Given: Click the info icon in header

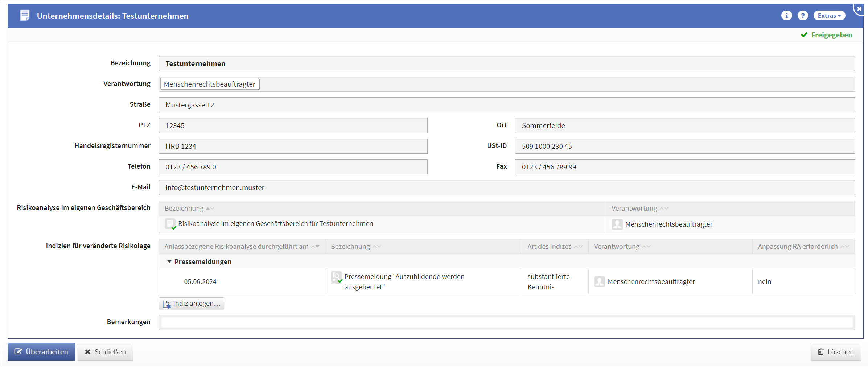Looking at the screenshot, I should coord(786,16).
